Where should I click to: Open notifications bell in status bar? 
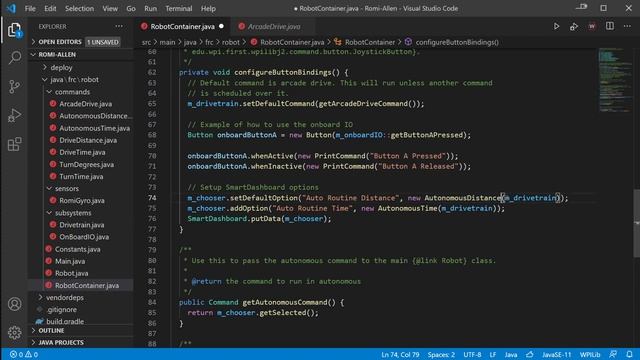point(629,354)
